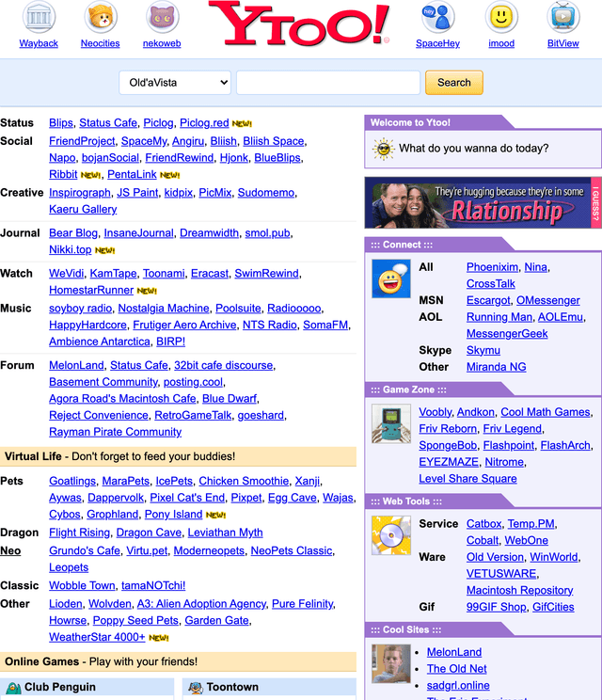Image resolution: width=602 pixels, height=700 pixels.
Task: Click the Connect messenger smiley icon
Action: pyautogui.click(x=391, y=278)
